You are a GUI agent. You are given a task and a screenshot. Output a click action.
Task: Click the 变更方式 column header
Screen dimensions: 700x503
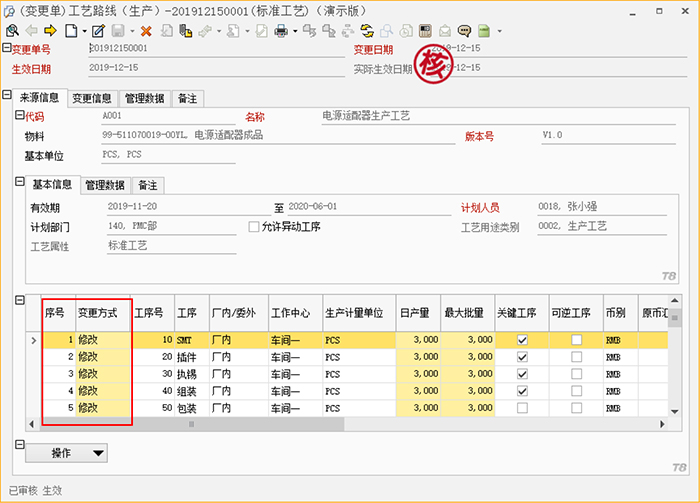tap(98, 313)
